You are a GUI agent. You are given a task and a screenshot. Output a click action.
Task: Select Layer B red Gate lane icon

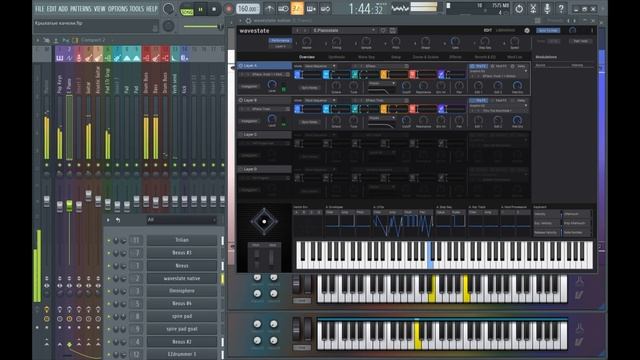click(x=412, y=109)
